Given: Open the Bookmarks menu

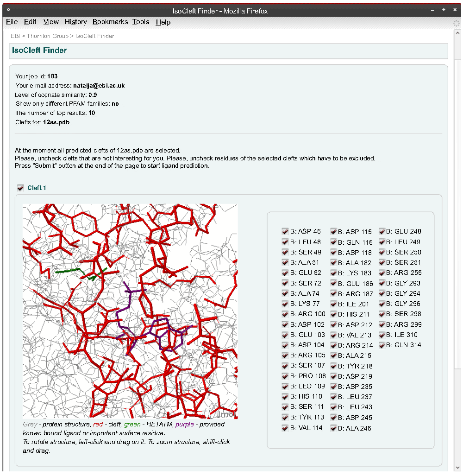Looking at the screenshot, I should (x=110, y=22).
